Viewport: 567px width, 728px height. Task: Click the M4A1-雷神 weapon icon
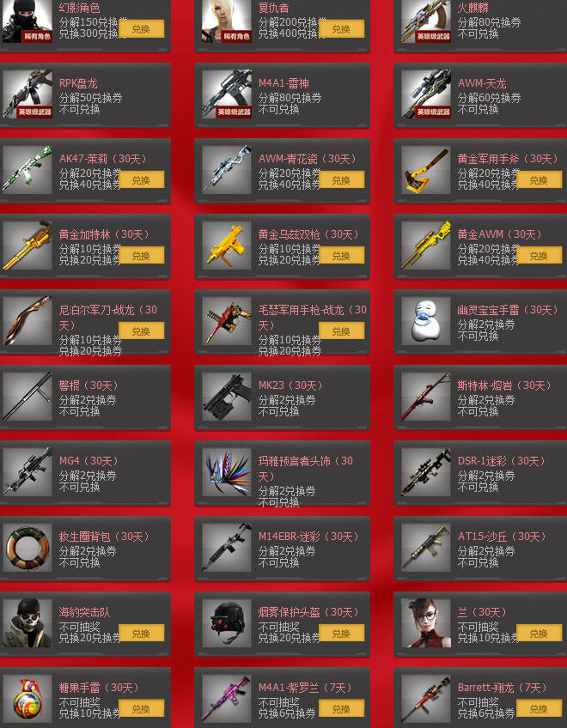pyautogui.click(x=227, y=94)
